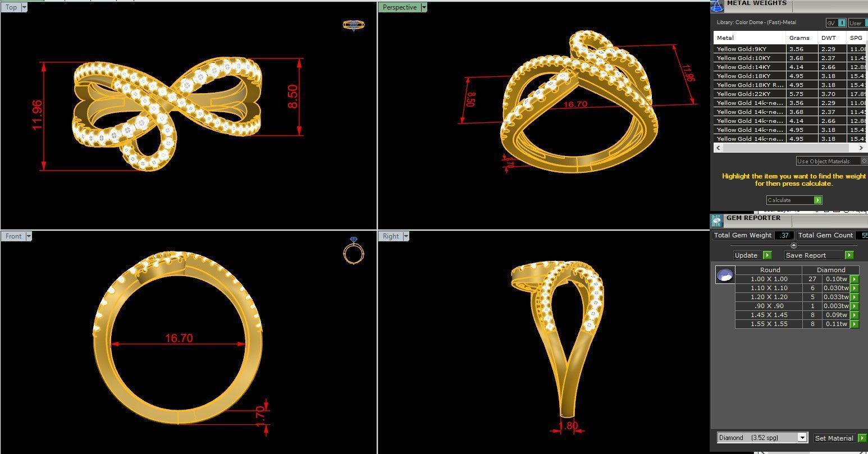Screen dimensions: 868x454
Task: Select the Right viewport title tab
Action: coord(391,236)
